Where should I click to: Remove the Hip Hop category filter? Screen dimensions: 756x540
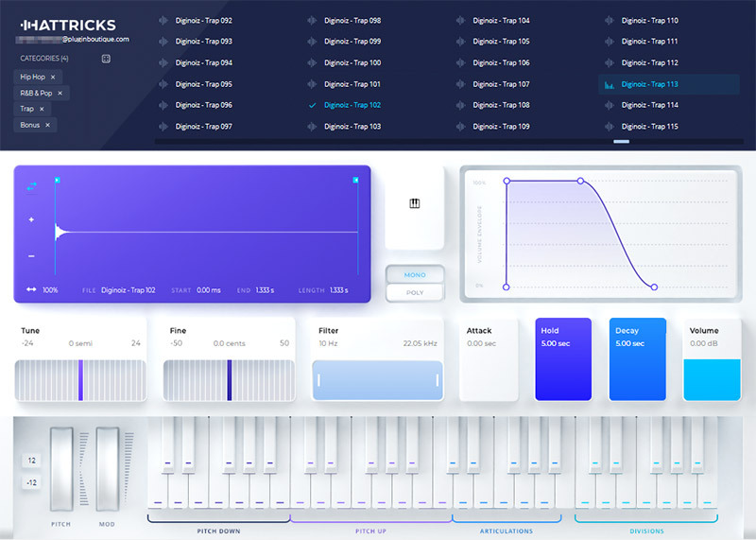click(53, 77)
